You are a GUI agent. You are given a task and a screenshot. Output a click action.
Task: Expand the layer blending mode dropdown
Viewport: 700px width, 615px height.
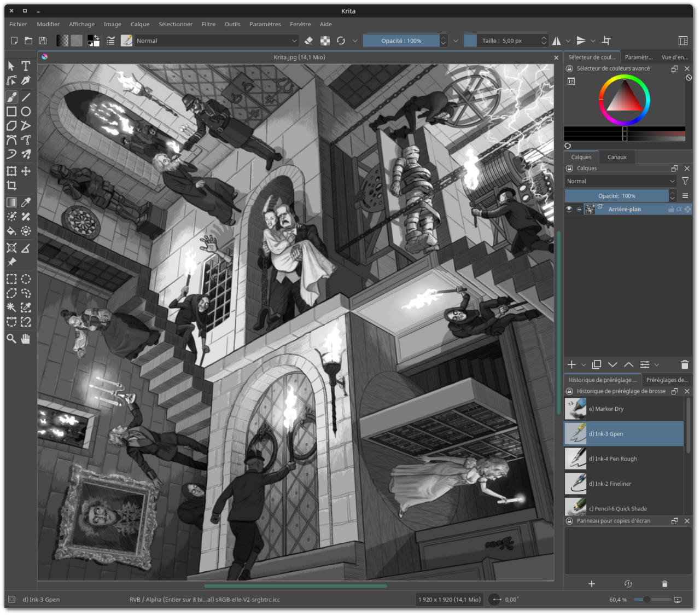pos(621,181)
